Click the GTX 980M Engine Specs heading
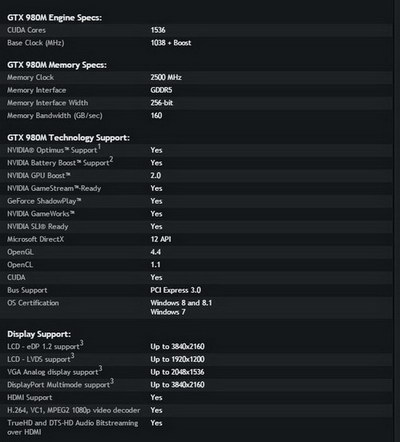This screenshot has width=400, height=442. click(x=55, y=18)
